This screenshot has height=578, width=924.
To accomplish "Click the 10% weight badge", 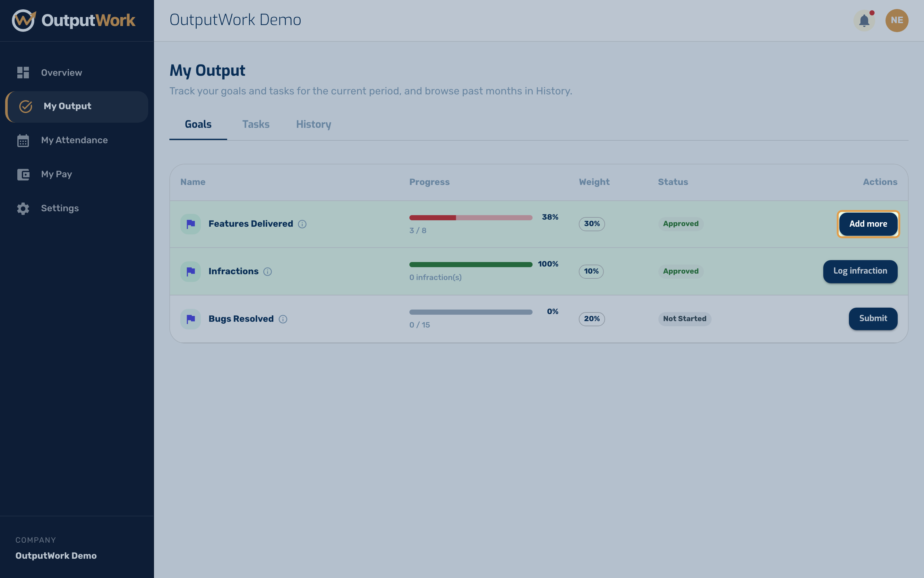I will pos(591,271).
